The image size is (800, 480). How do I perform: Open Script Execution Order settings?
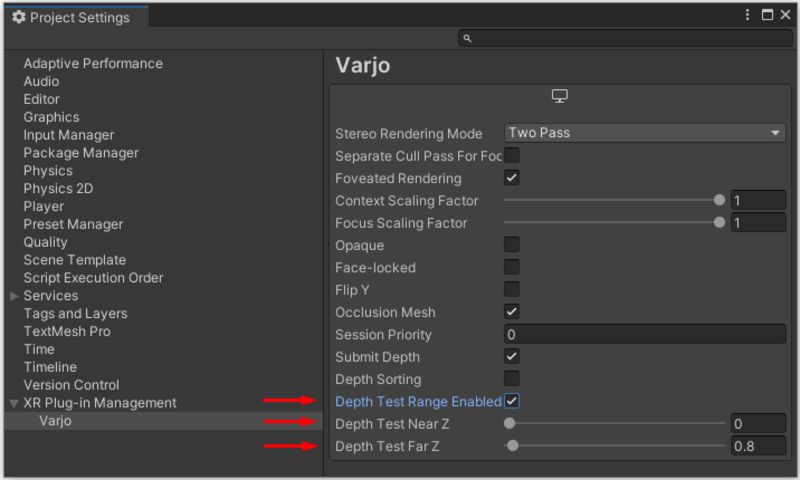tap(93, 277)
